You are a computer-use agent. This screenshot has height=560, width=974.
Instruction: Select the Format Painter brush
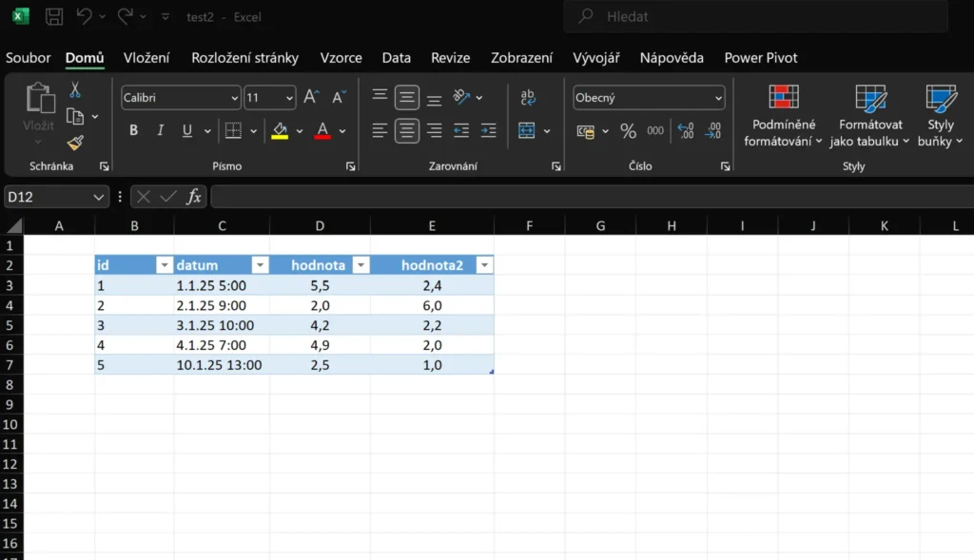[75, 143]
